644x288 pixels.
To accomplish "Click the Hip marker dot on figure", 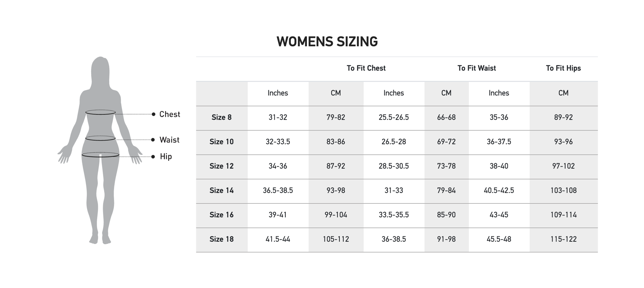I will [153, 157].
